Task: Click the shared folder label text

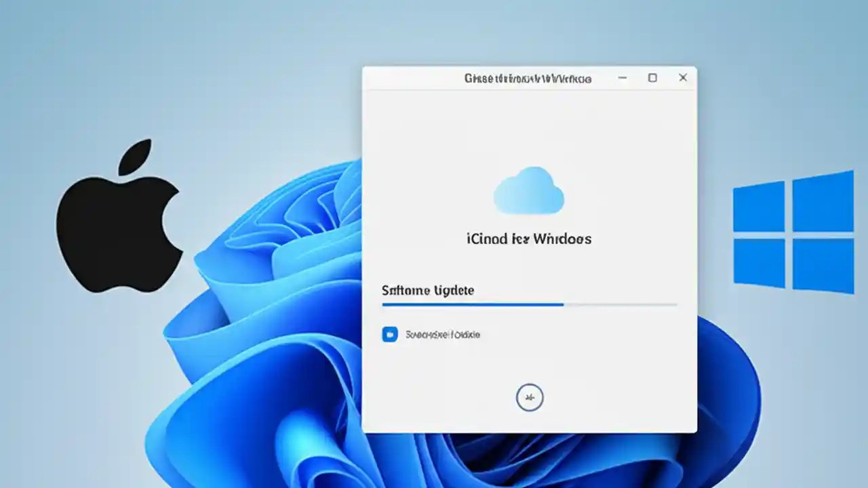Action: pyautogui.click(x=443, y=334)
